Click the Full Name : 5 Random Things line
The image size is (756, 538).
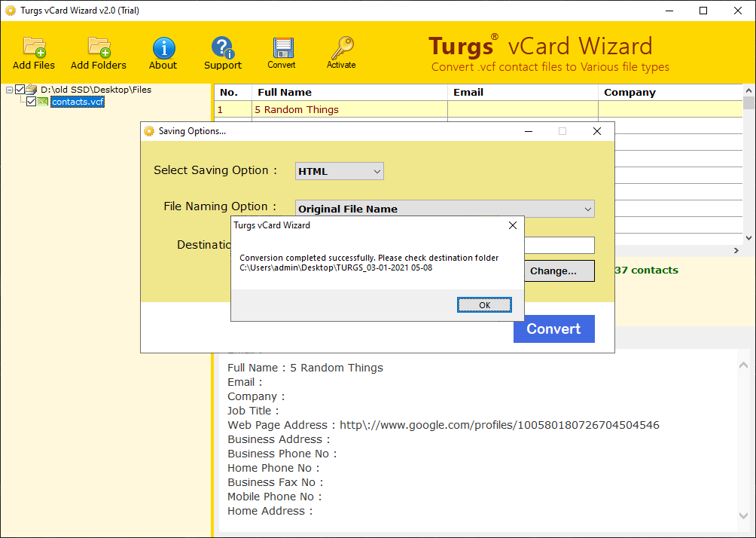click(x=305, y=368)
